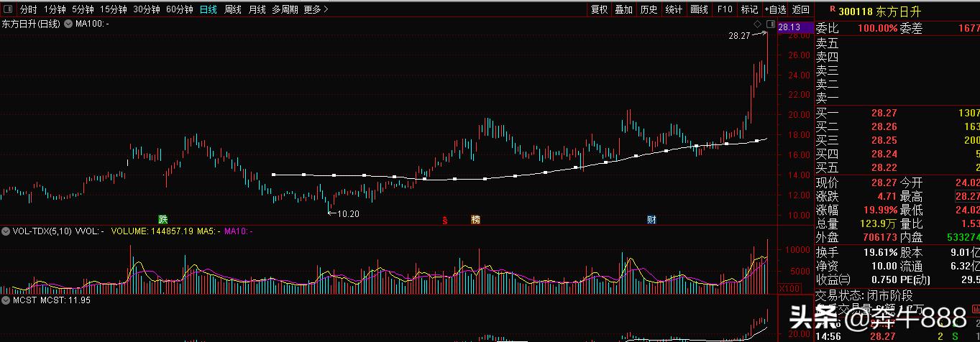Viewport: 980px width, 342px height.
Task: Switch to the 周线 weekly chart
Action: coord(233,9)
